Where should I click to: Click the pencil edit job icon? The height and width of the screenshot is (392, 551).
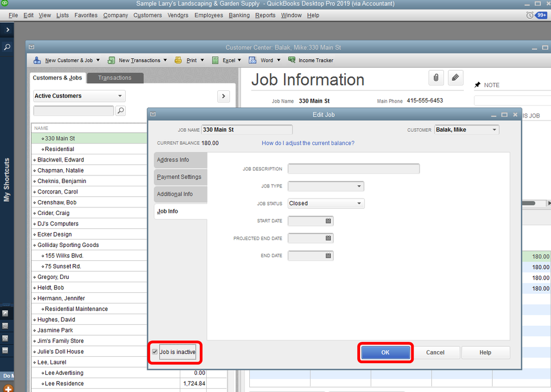[x=456, y=78]
